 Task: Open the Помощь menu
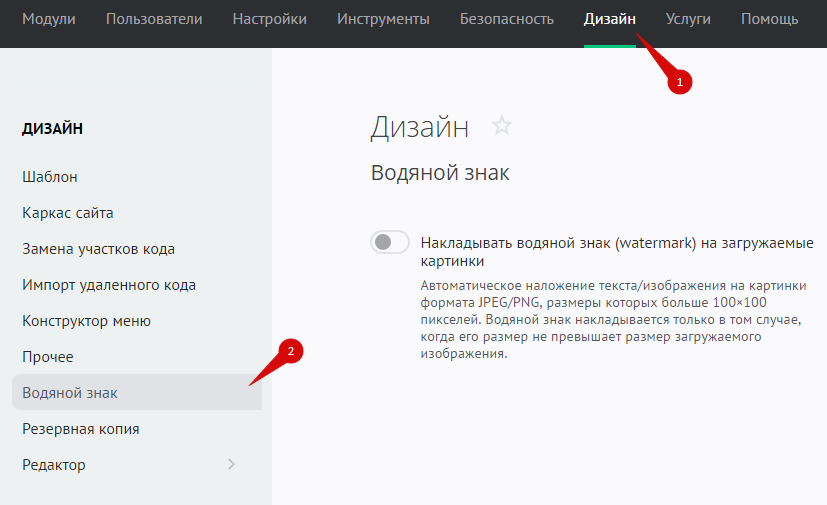[770, 19]
